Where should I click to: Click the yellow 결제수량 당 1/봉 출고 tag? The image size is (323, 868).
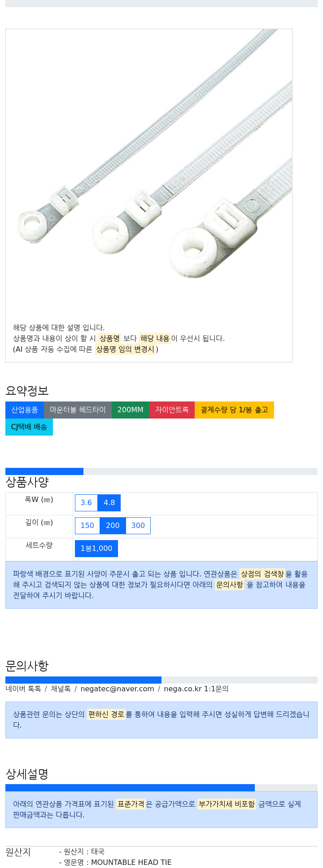click(234, 410)
